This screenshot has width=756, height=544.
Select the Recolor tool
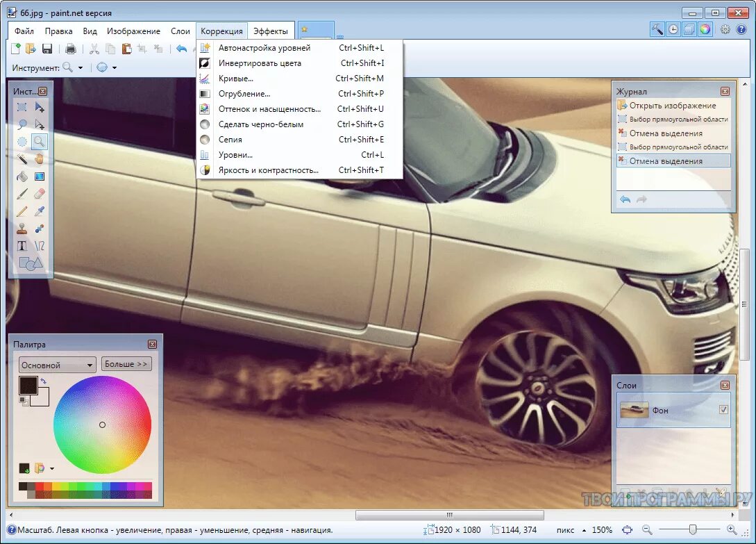[x=40, y=229]
